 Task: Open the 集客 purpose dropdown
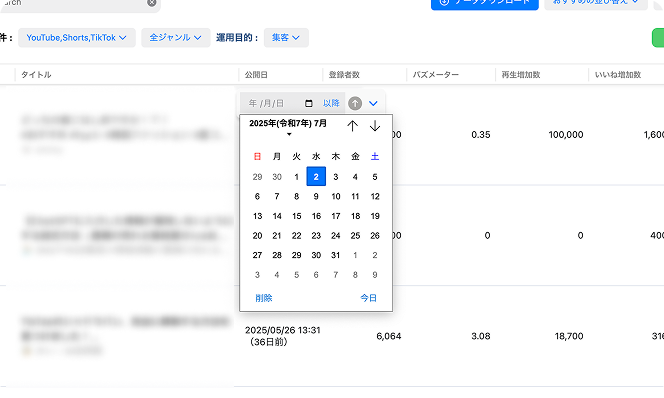tap(286, 38)
